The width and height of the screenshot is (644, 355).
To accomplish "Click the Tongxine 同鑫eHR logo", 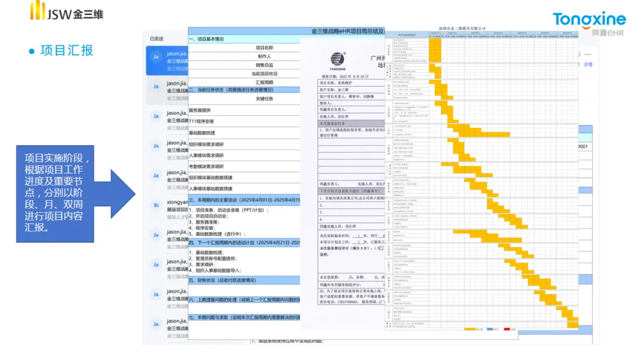I will pyautogui.click(x=589, y=24).
